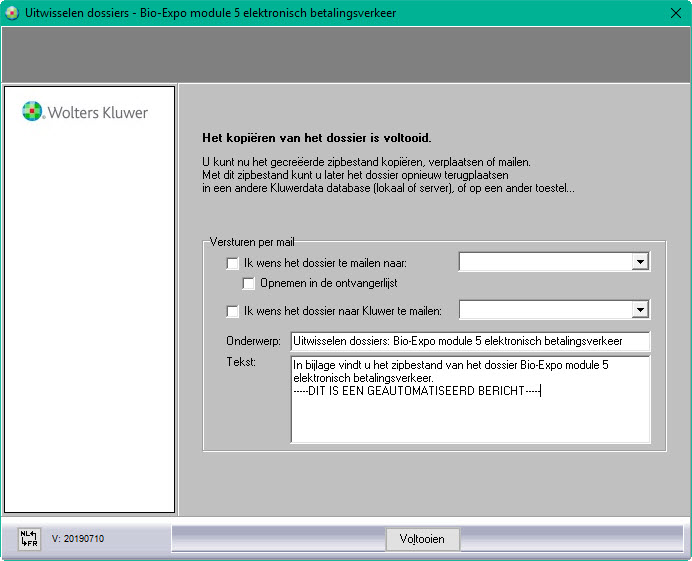This screenshot has width=692, height=561.
Task: Click the application icon in the title bar
Action: 13,14
